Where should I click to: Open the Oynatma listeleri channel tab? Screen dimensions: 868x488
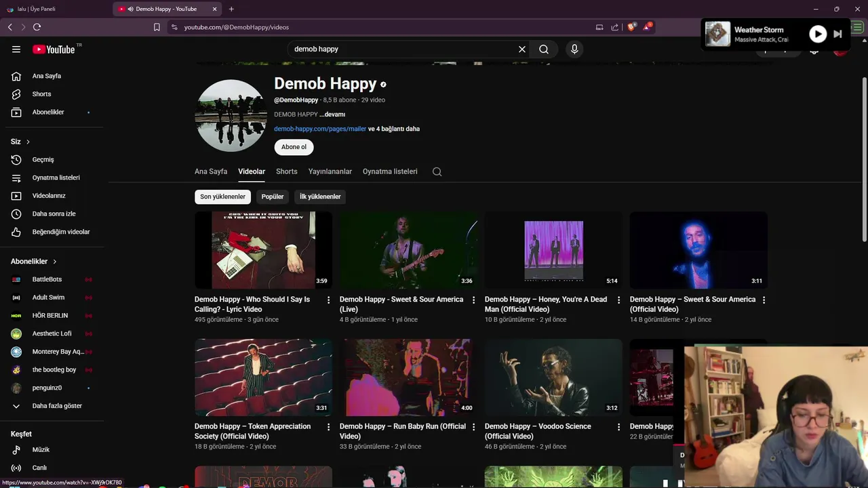click(390, 171)
